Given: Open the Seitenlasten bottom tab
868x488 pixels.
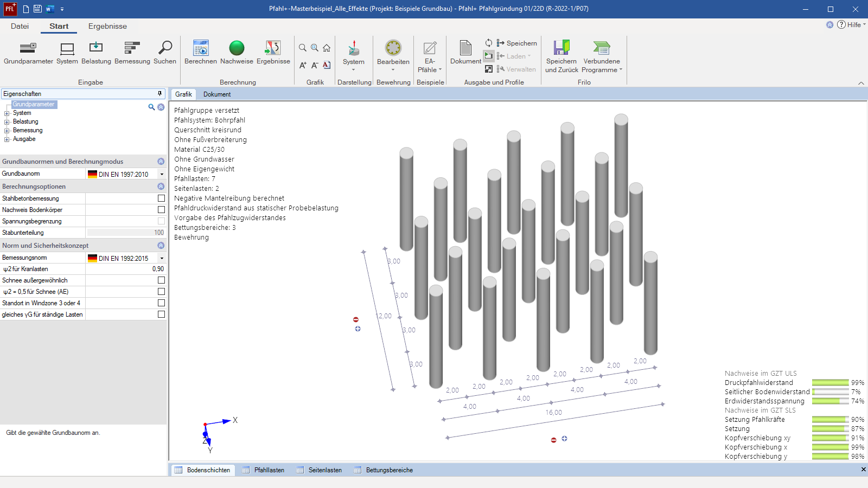Looking at the screenshot, I should tap(320, 470).
